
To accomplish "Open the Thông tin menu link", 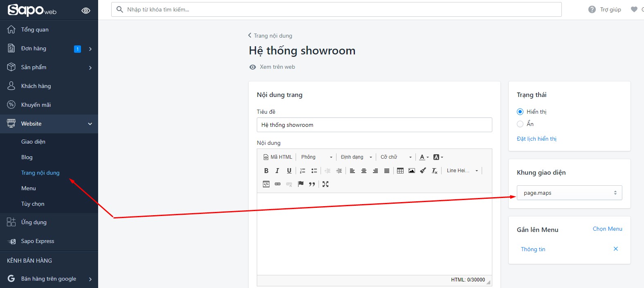I will pyautogui.click(x=533, y=249).
